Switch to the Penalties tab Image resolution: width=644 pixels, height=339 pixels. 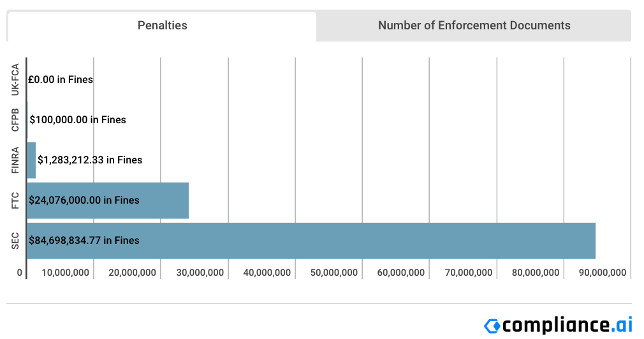click(162, 26)
